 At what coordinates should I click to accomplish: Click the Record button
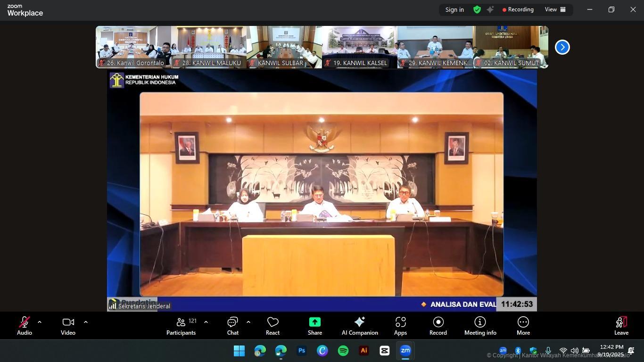pos(438,326)
